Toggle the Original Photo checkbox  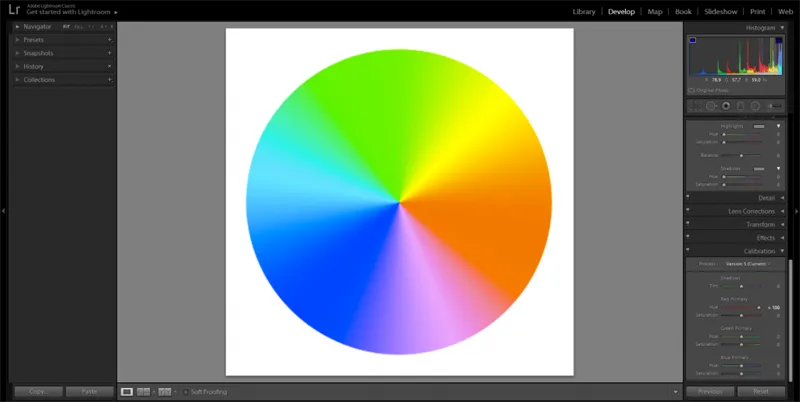(x=692, y=89)
